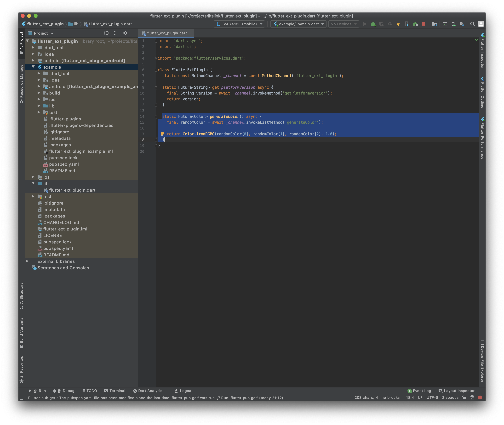This screenshot has height=425, width=504.
Task: Click the locate current file target icon
Action: click(x=106, y=33)
